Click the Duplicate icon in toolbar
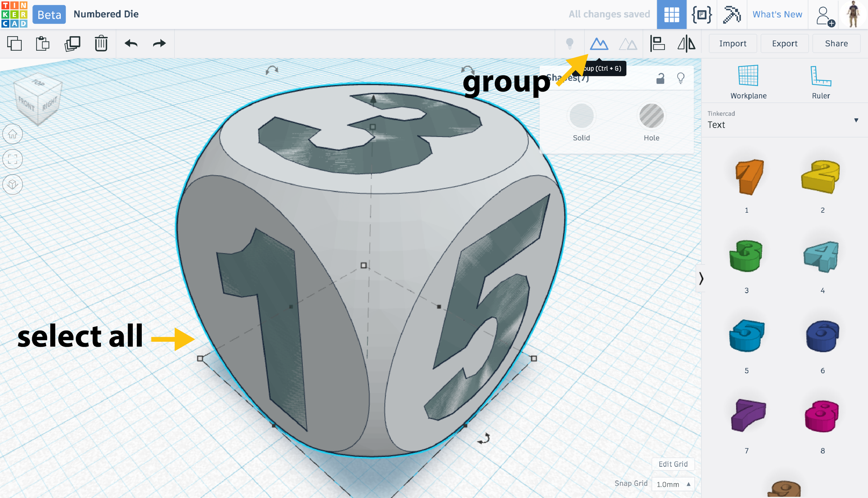 [x=72, y=44]
